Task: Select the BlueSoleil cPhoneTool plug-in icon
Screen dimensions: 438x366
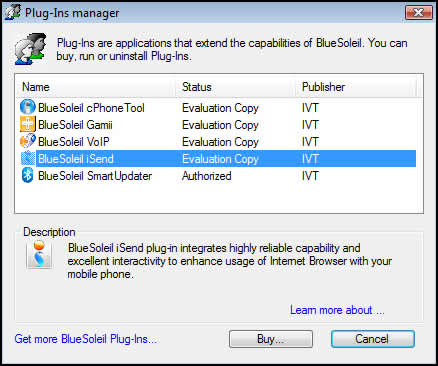Action: [28, 107]
